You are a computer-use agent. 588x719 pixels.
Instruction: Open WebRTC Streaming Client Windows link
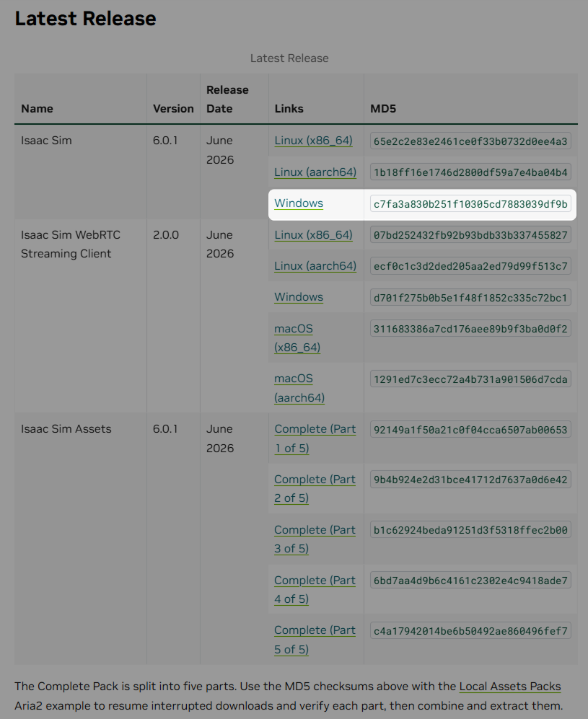[x=299, y=297]
